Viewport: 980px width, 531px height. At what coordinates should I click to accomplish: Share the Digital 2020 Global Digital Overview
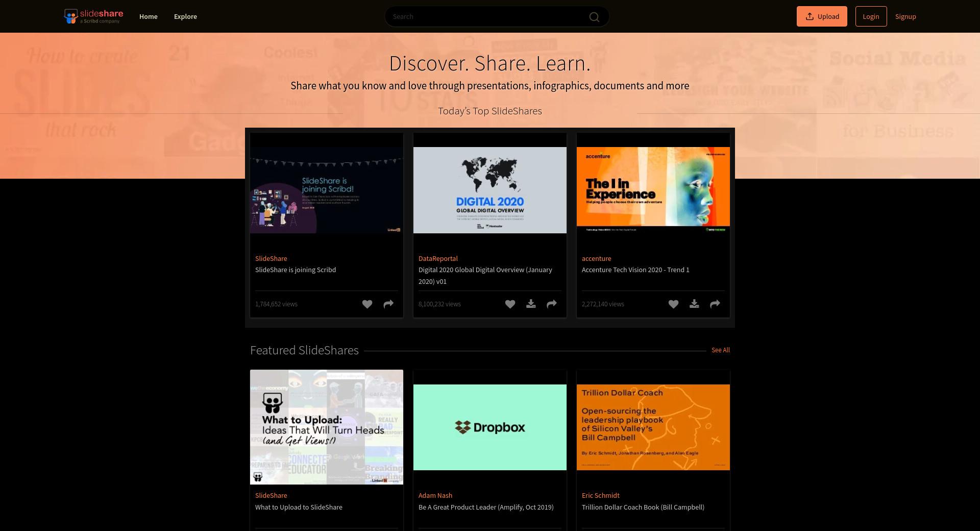click(552, 304)
